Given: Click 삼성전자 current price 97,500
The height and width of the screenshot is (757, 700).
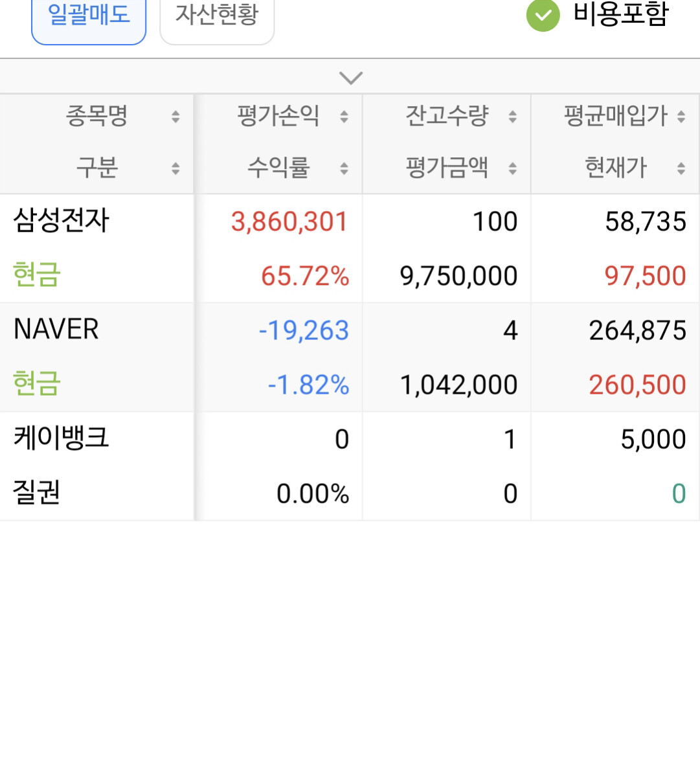Looking at the screenshot, I should [x=645, y=276].
